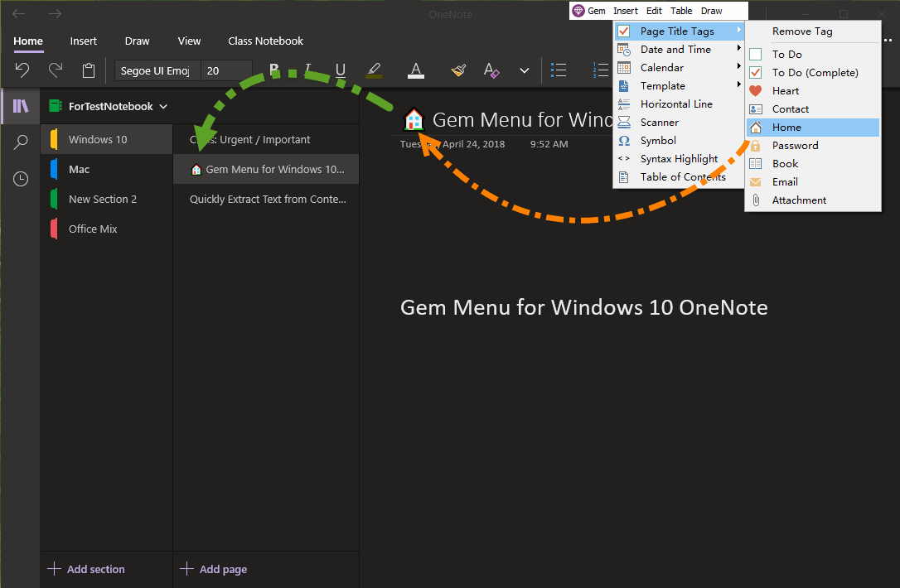Open the Draw menu in the Gem bar
This screenshot has height=588, width=900.
(712, 11)
